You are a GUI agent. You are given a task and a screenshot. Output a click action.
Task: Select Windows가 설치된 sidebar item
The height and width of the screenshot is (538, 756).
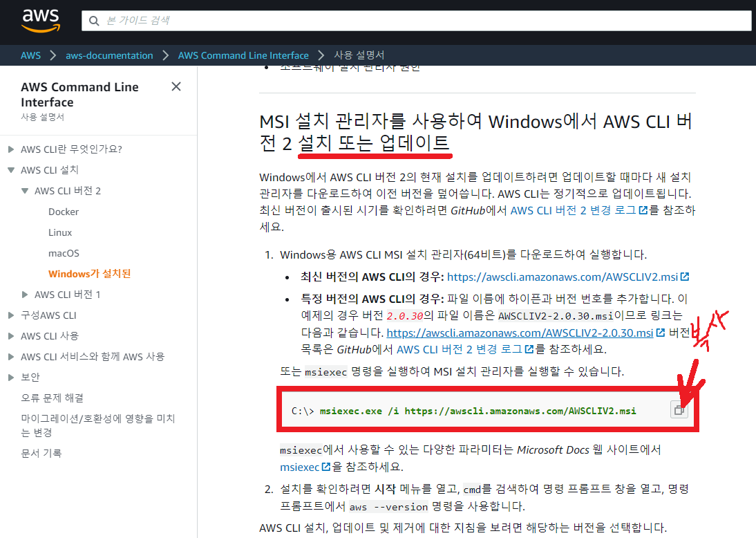[x=90, y=274]
